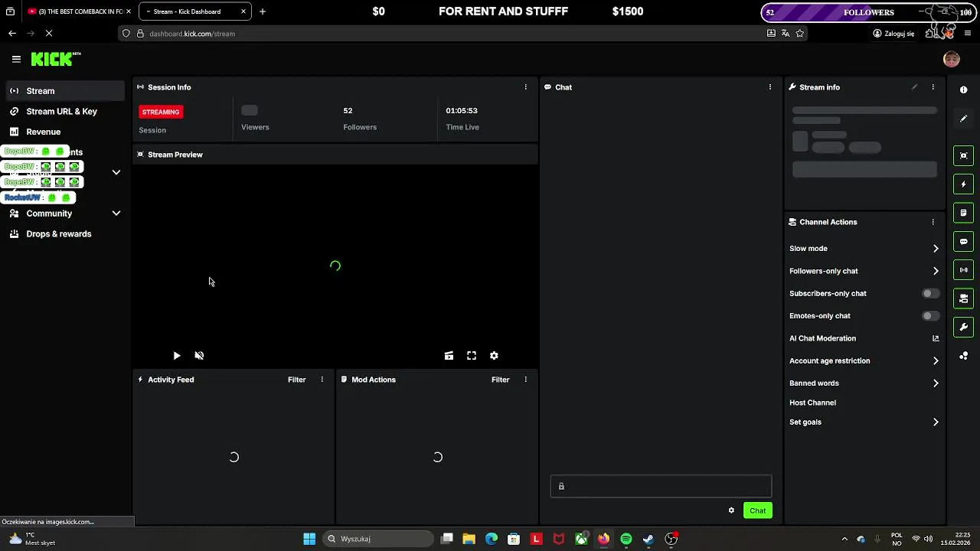Open stream preview settings gear

pos(494,356)
